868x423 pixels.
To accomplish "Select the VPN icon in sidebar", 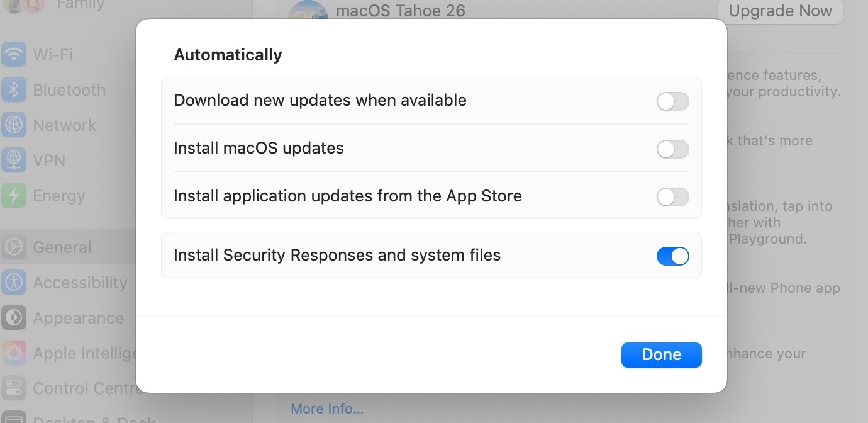I will [x=13, y=161].
